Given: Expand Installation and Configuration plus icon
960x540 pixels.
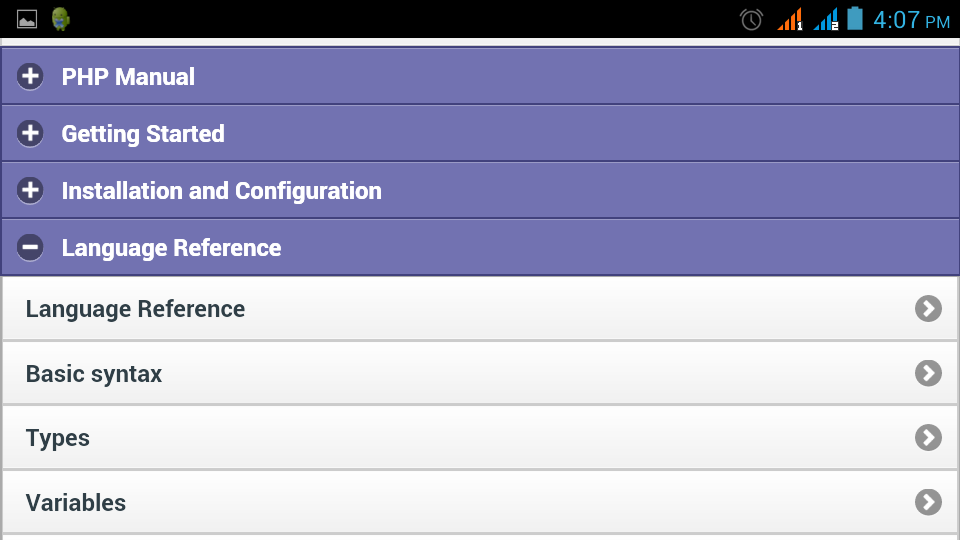Looking at the screenshot, I should pos(30,191).
